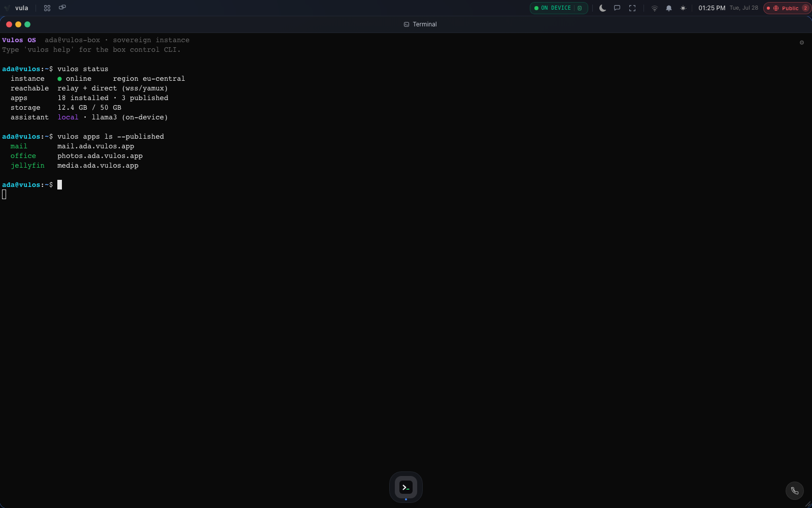Toggle the ON DEVICE indicator pill
The image size is (812, 508).
pyautogui.click(x=559, y=8)
